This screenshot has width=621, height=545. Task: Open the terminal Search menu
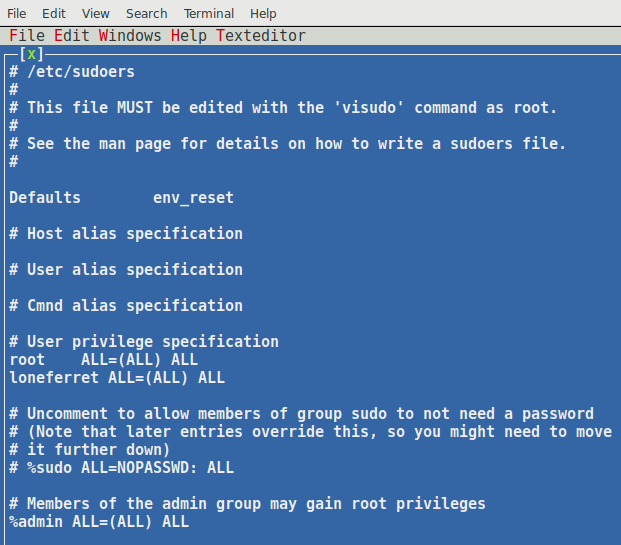pyautogui.click(x=147, y=14)
